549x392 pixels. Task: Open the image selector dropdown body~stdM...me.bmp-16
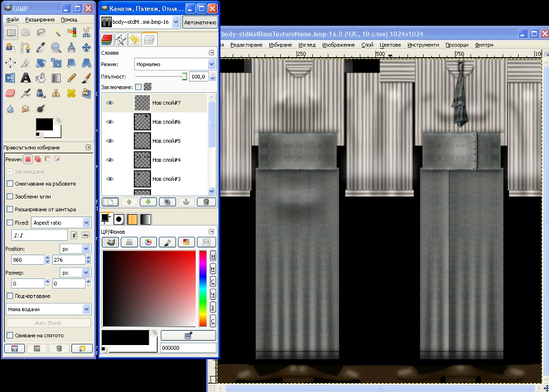[140, 22]
